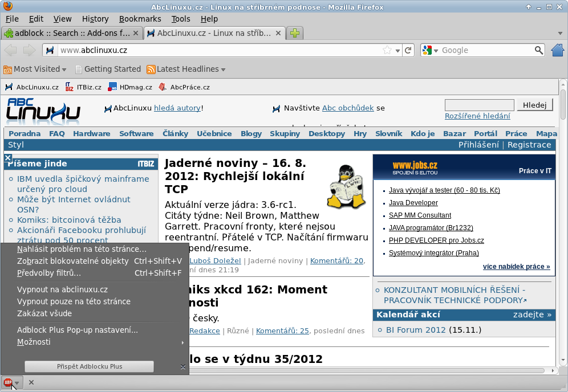Open Rozšířené hledání link
568x392 pixels.
click(477, 116)
